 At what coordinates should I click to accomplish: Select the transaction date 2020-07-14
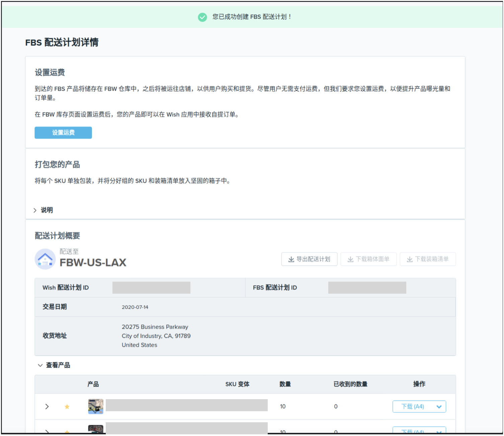coord(135,307)
